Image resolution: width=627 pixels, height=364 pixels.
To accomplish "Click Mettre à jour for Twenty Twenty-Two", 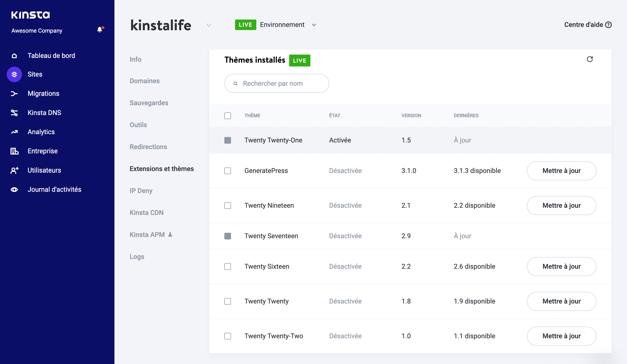I will pos(561,336).
